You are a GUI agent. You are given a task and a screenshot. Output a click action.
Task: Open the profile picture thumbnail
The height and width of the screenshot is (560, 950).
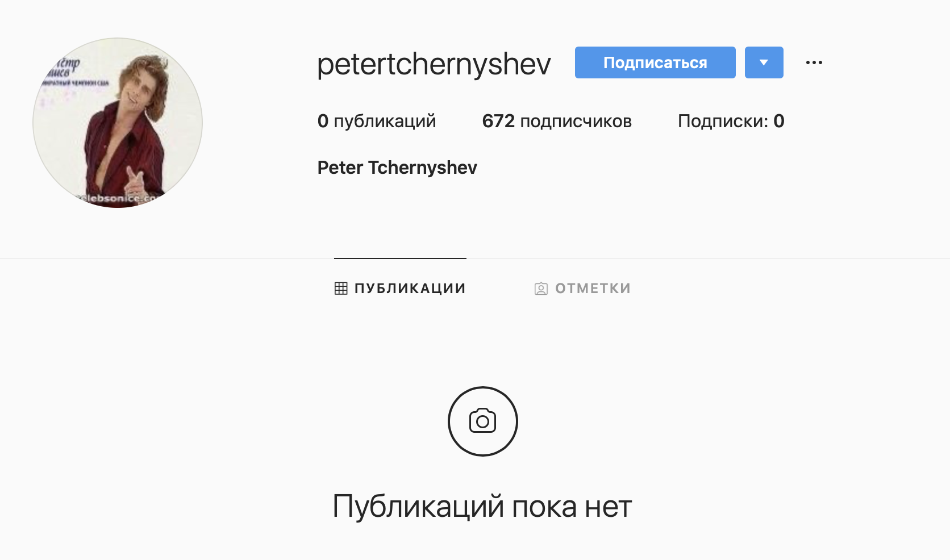118,123
